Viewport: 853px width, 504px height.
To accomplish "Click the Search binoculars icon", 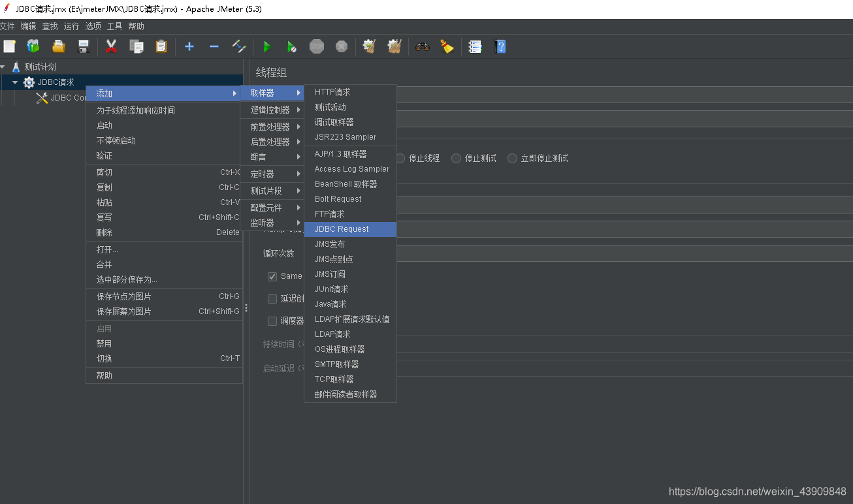I will pos(423,46).
